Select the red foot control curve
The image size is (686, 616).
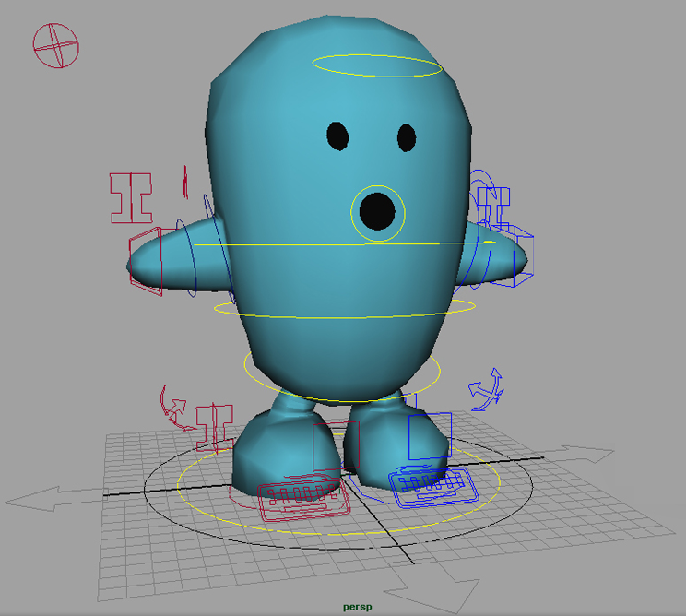coord(304,498)
